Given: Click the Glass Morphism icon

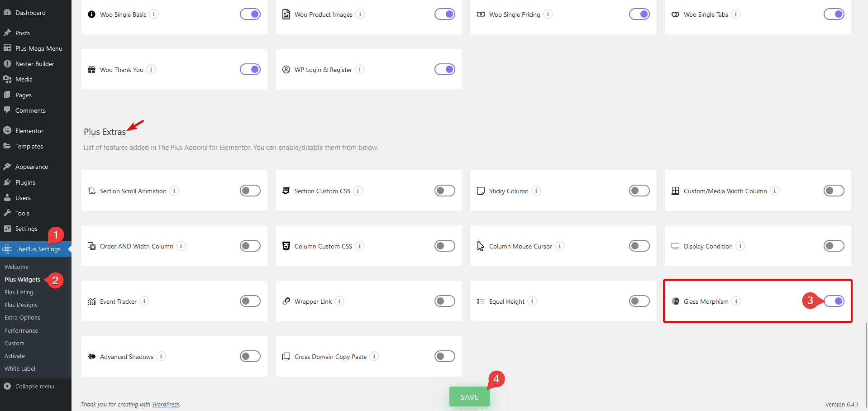Looking at the screenshot, I should (675, 301).
